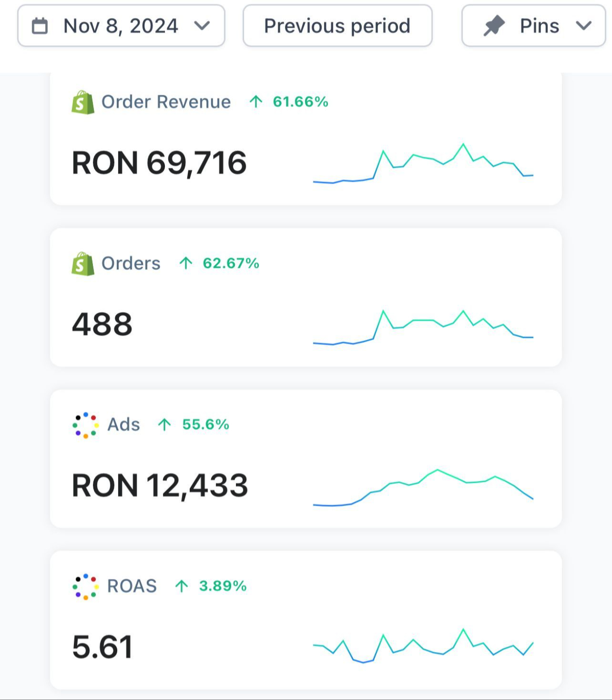Open the Pins dropdown
Screen dimensions: 612x700
tap(534, 26)
